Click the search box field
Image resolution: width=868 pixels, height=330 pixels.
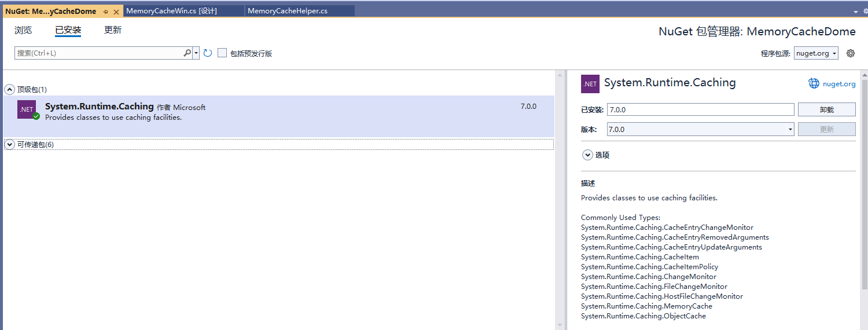coord(100,53)
